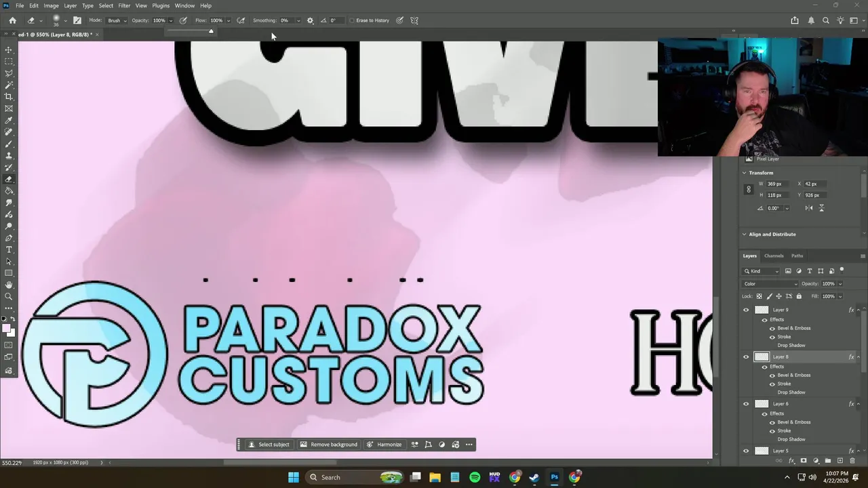Open the Filter menu
The width and height of the screenshot is (868, 488).
124,5
